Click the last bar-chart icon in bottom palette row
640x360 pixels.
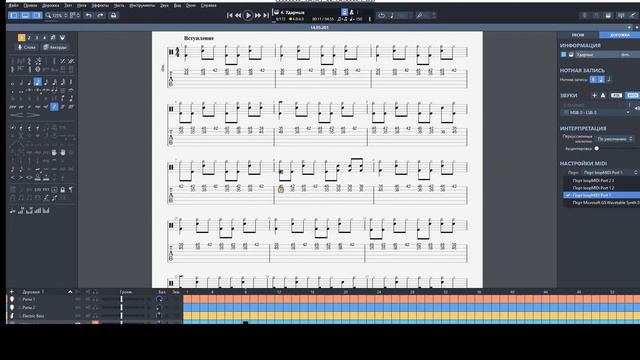pyautogui.click(x=46, y=211)
